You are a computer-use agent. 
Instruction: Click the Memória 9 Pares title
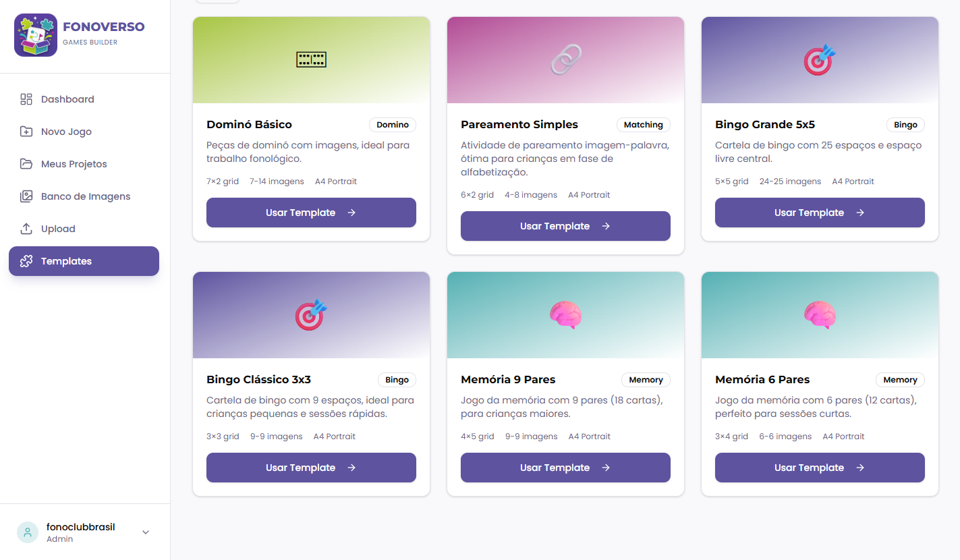[x=508, y=380]
